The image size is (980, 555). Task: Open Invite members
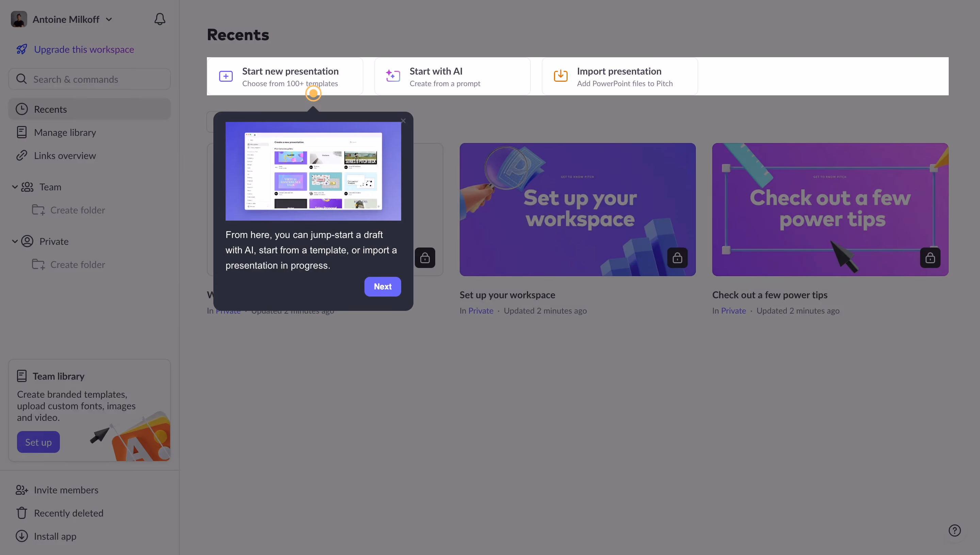(x=57, y=490)
